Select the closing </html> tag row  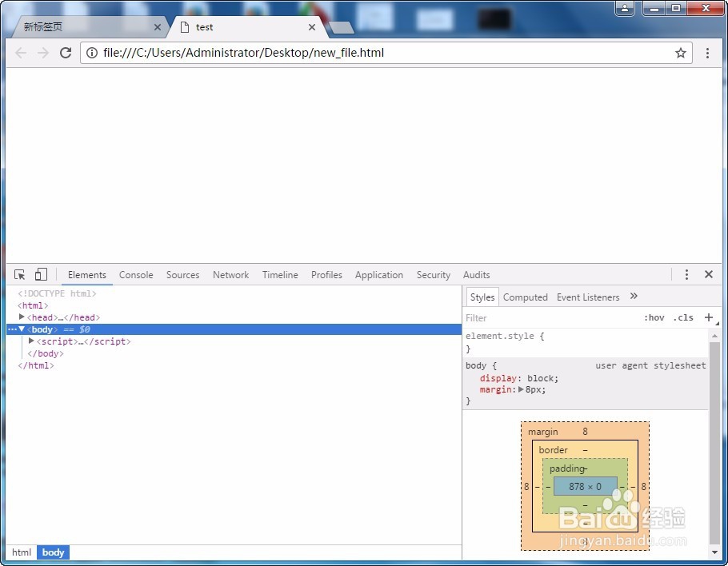pyautogui.click(x=36, y=365)
